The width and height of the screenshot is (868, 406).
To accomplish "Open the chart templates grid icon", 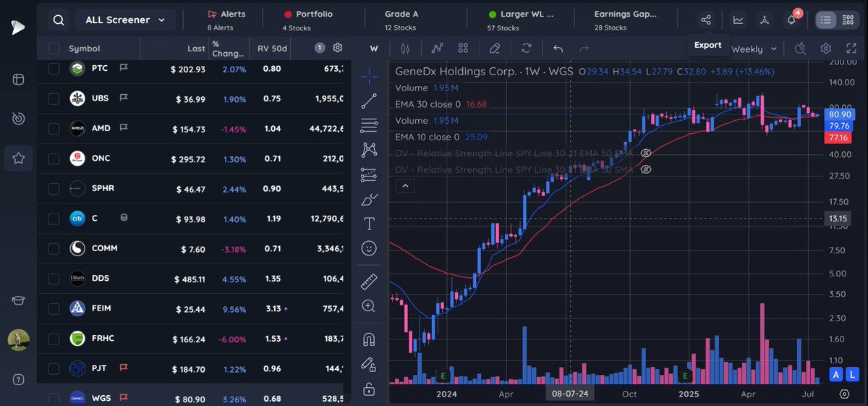I will (464, 49).
